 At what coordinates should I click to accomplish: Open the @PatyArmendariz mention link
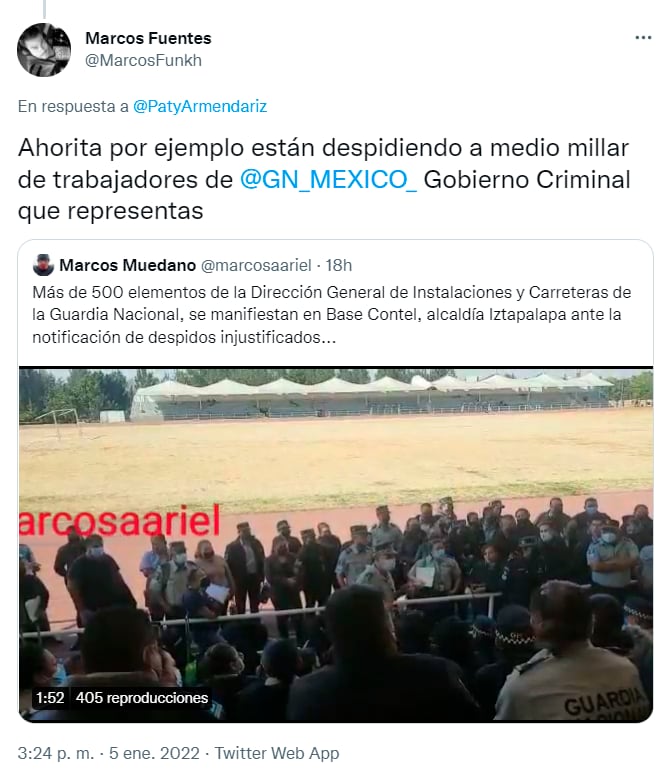click(x=200, y=106)
